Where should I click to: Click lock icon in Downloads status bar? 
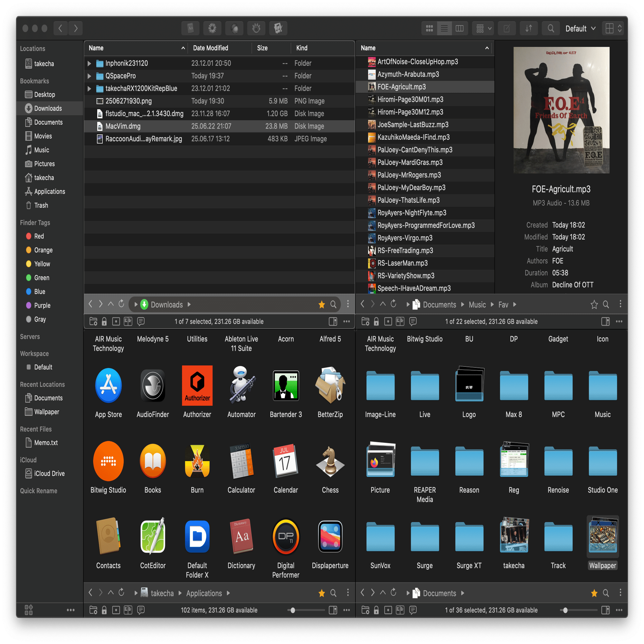(104, 321)
